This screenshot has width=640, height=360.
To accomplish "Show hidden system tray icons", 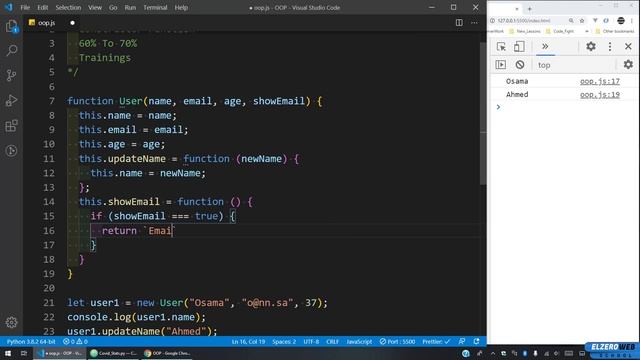I will click(493, 353).
